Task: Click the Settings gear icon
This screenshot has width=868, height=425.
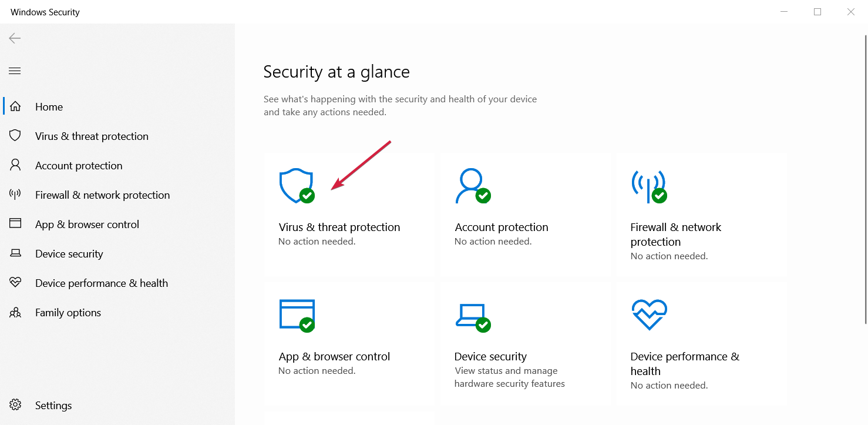Action: click(x=15, y=405)
